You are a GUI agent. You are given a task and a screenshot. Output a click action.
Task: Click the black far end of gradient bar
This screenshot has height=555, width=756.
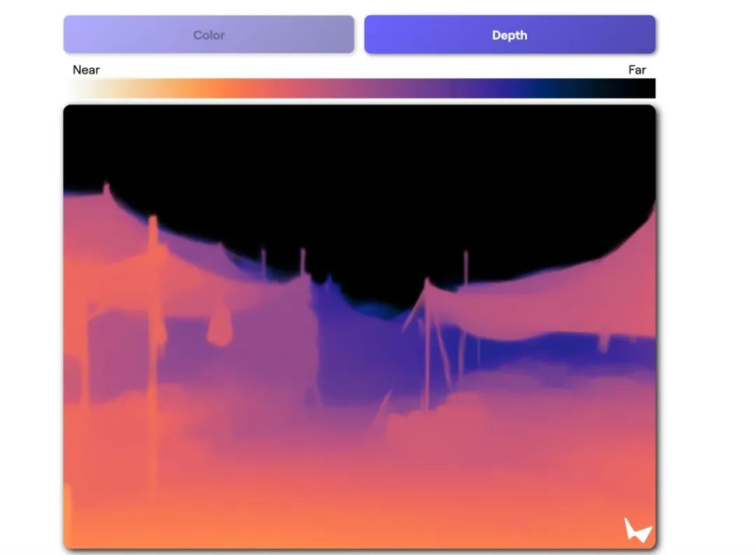pyautogui.click(x=628, y=89)
